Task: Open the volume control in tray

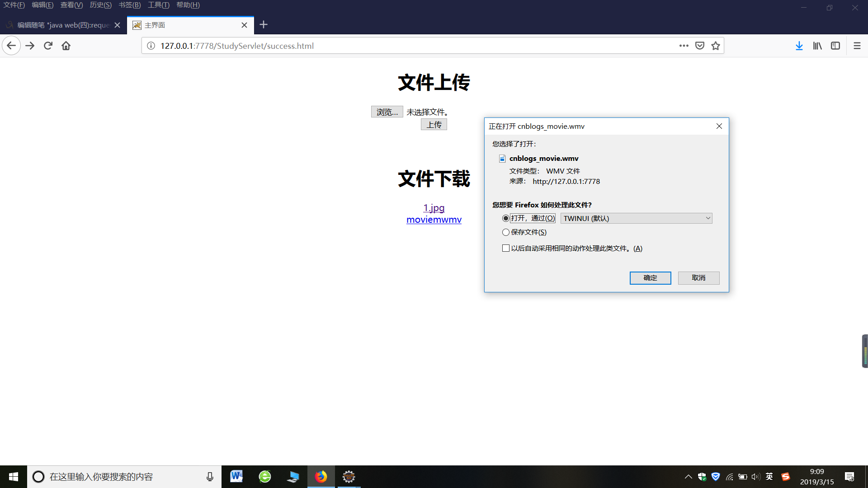Action: [756, 477]
